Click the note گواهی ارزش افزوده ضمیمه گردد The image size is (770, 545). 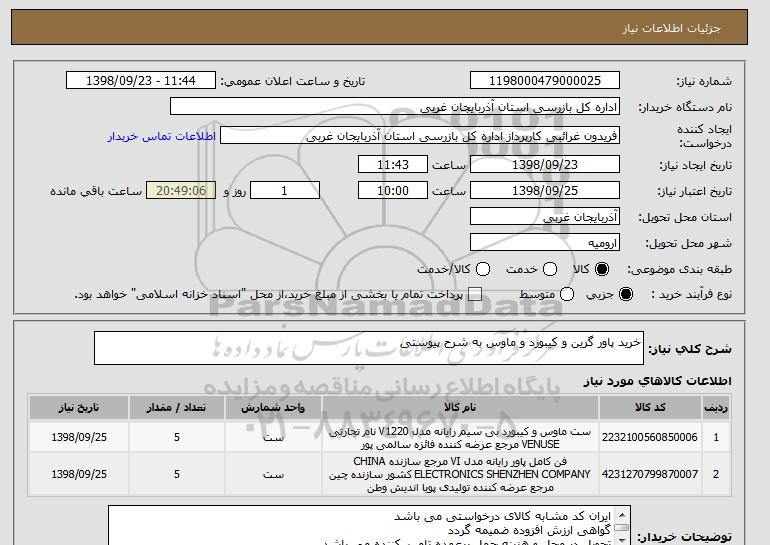(x=529, y=530)
